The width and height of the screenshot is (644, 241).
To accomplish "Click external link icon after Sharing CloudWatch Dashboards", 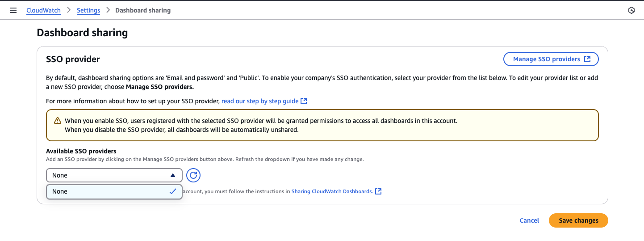I will [x=378, y=191].
